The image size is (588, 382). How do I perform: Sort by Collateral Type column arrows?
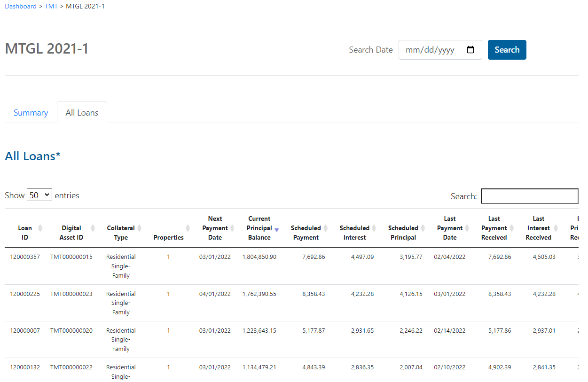(x=140, y=228)
